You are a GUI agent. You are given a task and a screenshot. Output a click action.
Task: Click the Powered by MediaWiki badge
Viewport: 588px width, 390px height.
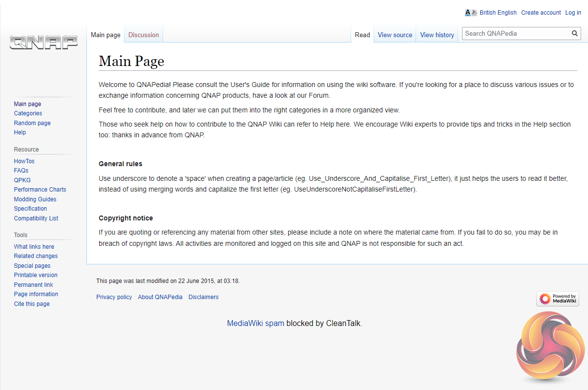(557, 299)
